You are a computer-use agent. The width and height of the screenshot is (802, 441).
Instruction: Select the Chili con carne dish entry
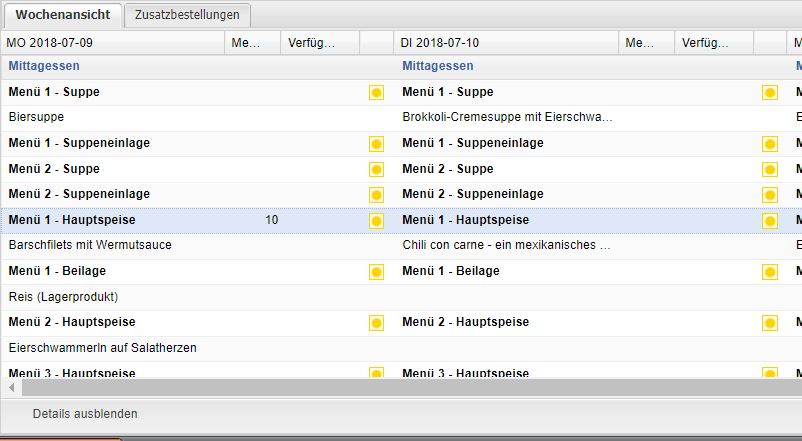(x=506, y=245)
